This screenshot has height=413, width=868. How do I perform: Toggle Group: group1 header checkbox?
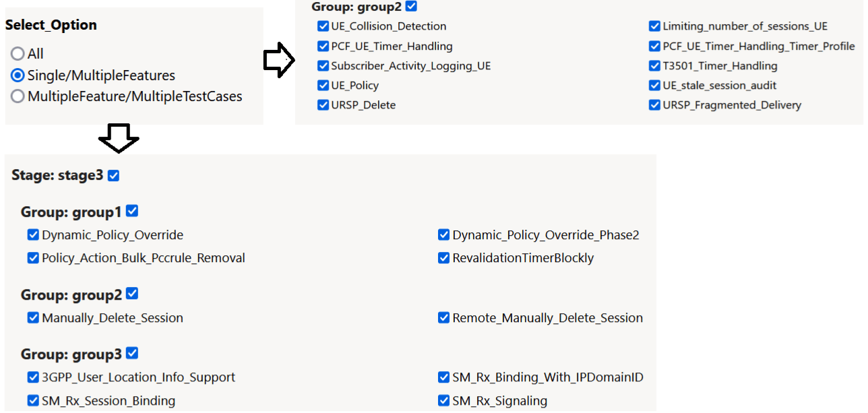pyautogui.click(x=132, y=211)
